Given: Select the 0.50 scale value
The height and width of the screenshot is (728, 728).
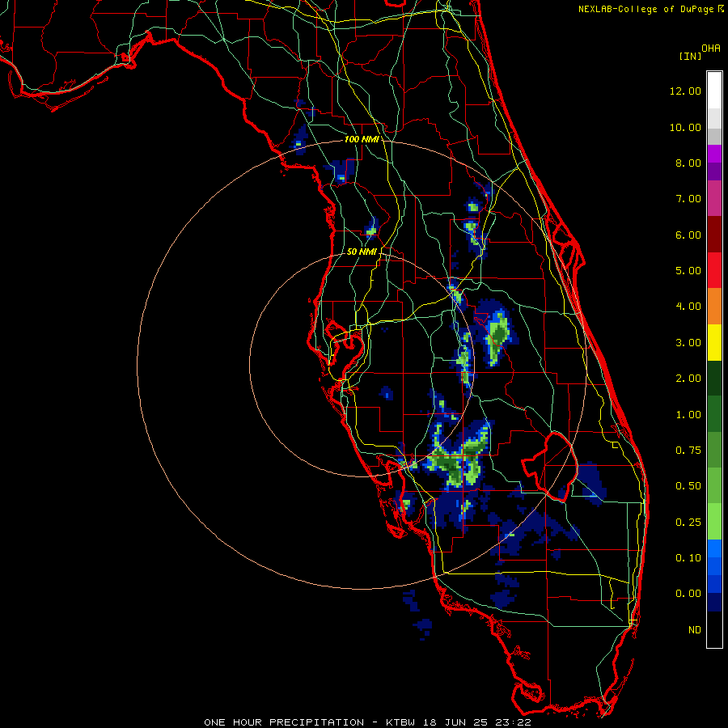Looking at the screenshot, I should pos(688,486).
